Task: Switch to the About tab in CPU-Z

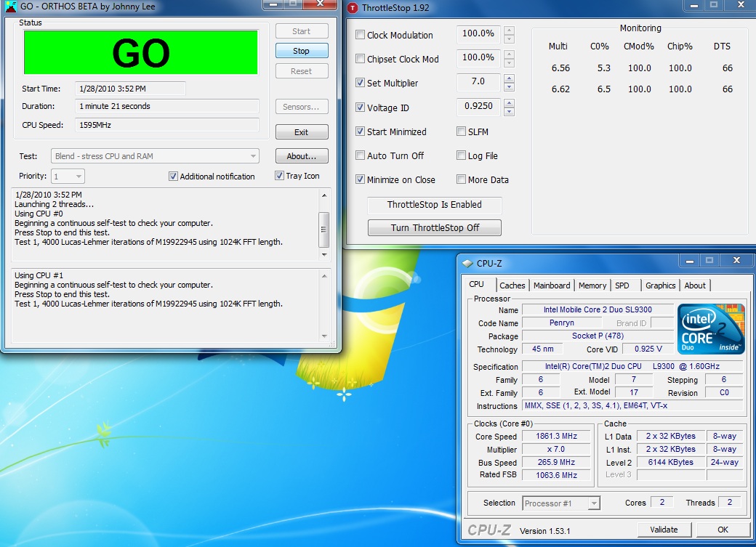Action: [695, 285]
